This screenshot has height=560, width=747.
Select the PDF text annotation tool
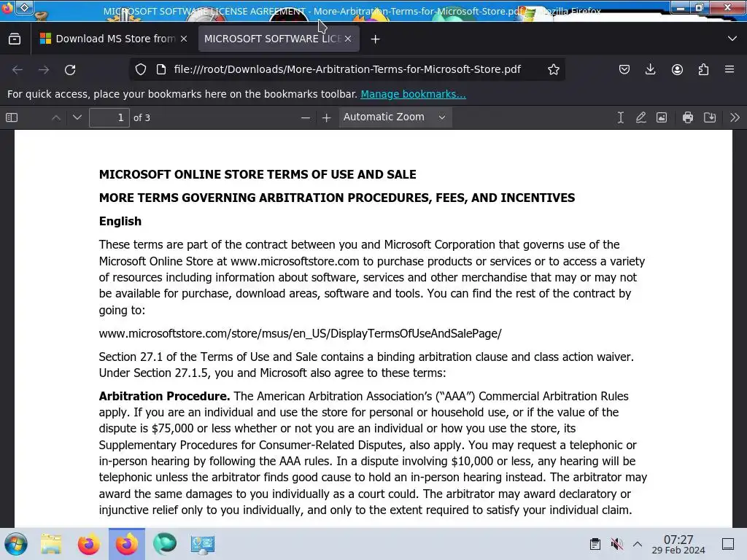pyautogui.click(x=620, y=117)
